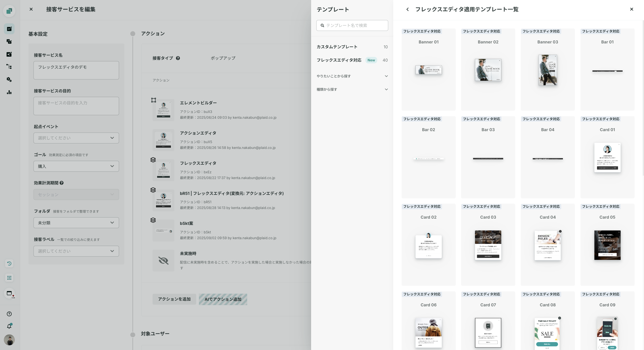
Task: Click アクションを追加 button
Action: [174, 299]
